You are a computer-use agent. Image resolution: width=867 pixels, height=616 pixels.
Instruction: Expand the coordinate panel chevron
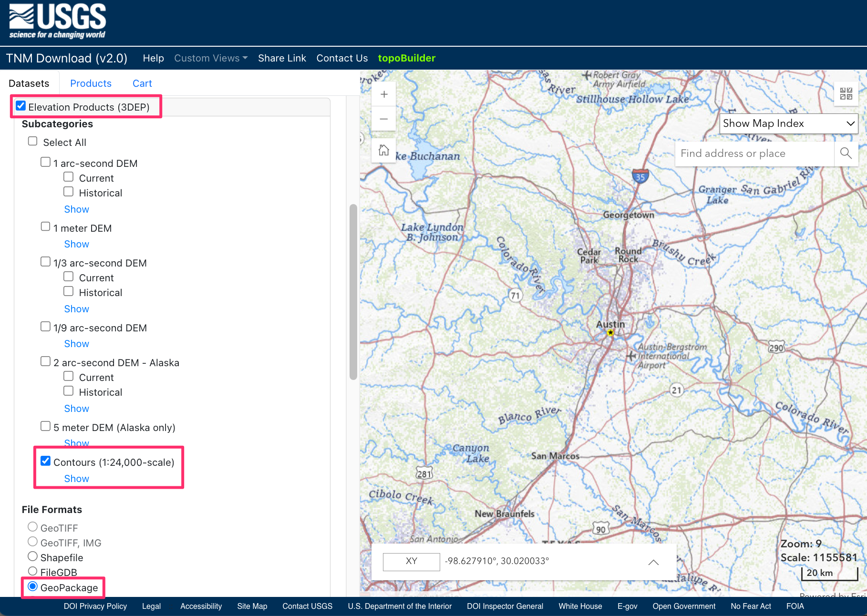653,562
